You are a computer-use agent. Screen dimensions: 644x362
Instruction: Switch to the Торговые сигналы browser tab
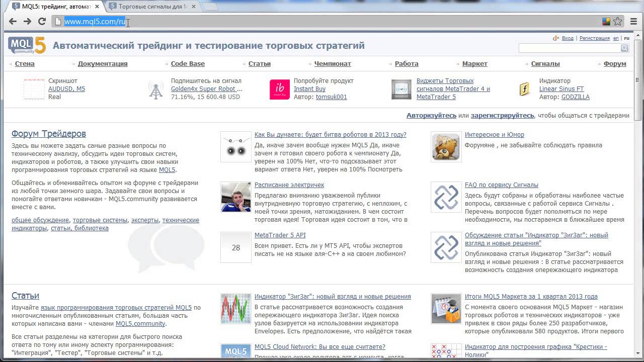click(153, 7)
